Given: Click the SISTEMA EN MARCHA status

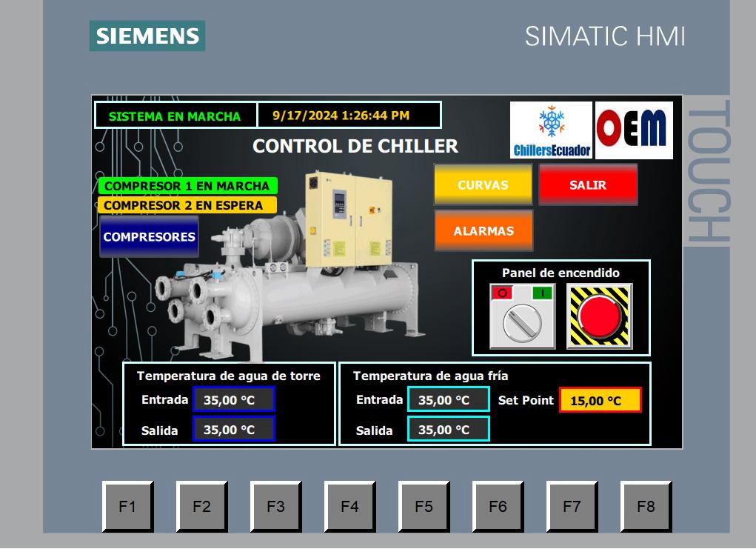Looking at the screenshot, I should (x=175, y=116).
